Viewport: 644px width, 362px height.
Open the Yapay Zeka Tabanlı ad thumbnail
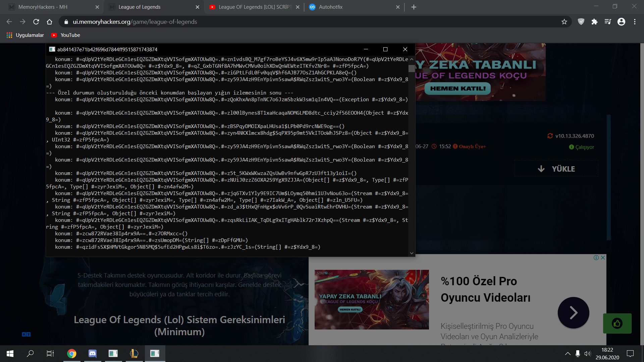click(x=372, y=300)
